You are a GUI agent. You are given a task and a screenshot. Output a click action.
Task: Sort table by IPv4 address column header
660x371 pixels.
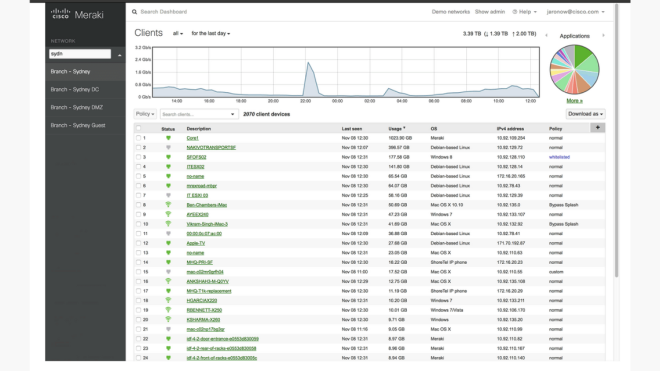point(510,128)
